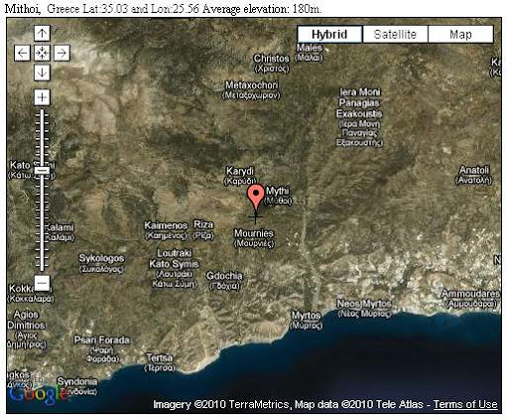The image size is (508, 420).
Task: Click the Christos place label
Action: point(271,64)
